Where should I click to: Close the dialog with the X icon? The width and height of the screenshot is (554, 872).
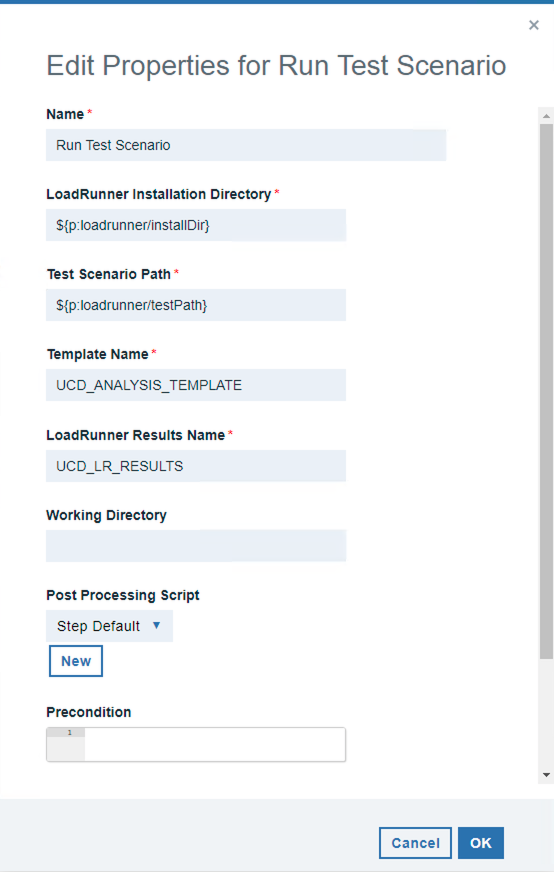click(533, 25)
